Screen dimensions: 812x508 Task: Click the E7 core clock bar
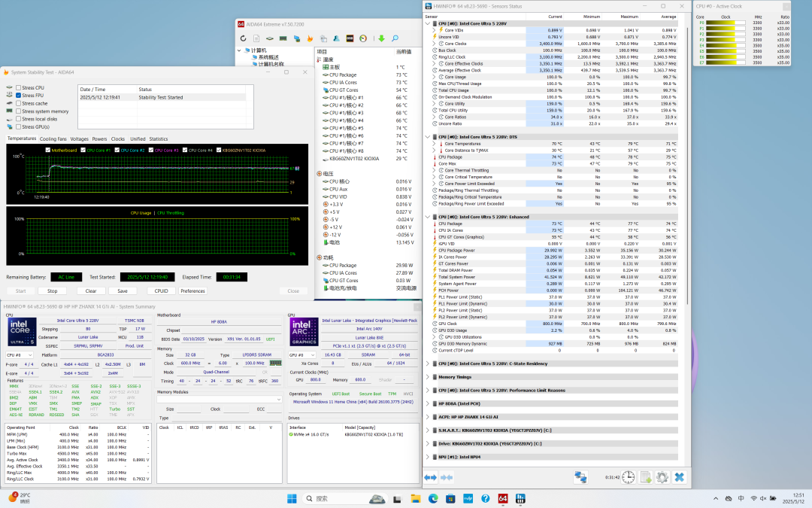(726, 62)
